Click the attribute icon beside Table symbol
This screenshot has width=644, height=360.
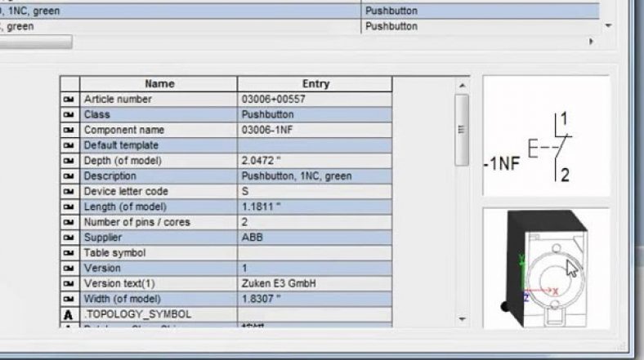click(69, 253)
